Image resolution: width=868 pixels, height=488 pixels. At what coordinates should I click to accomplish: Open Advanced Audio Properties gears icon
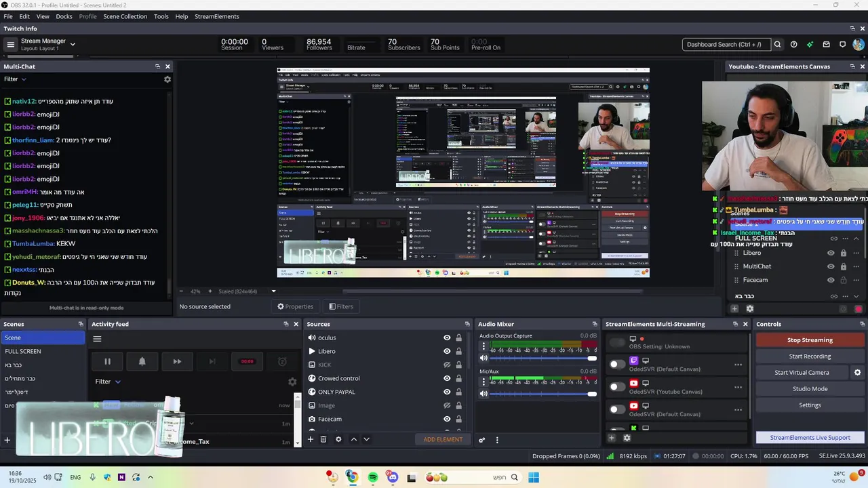point(482,439)
